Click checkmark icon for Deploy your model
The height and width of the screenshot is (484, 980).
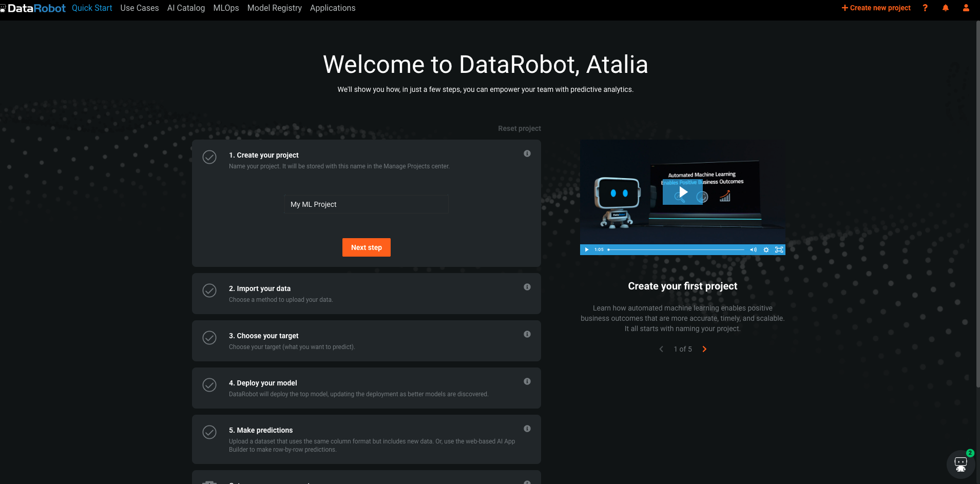coord(209,385)
